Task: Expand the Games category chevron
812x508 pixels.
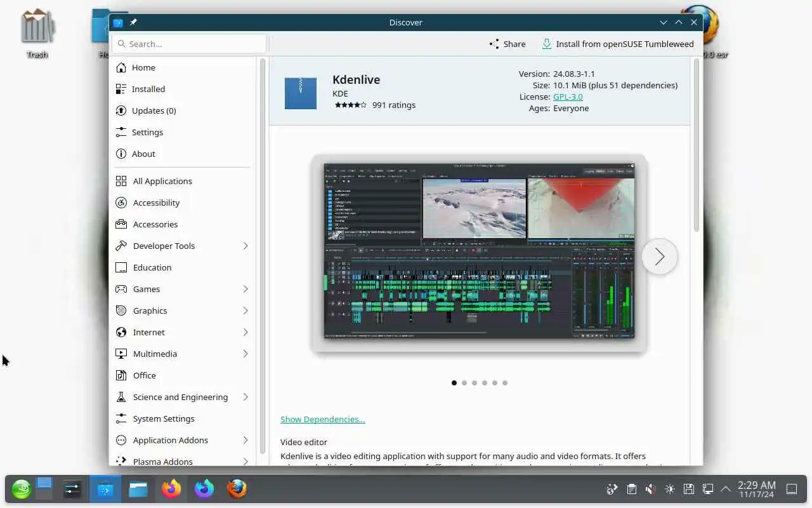Action: pyautogui.click(x=246, y=289)
